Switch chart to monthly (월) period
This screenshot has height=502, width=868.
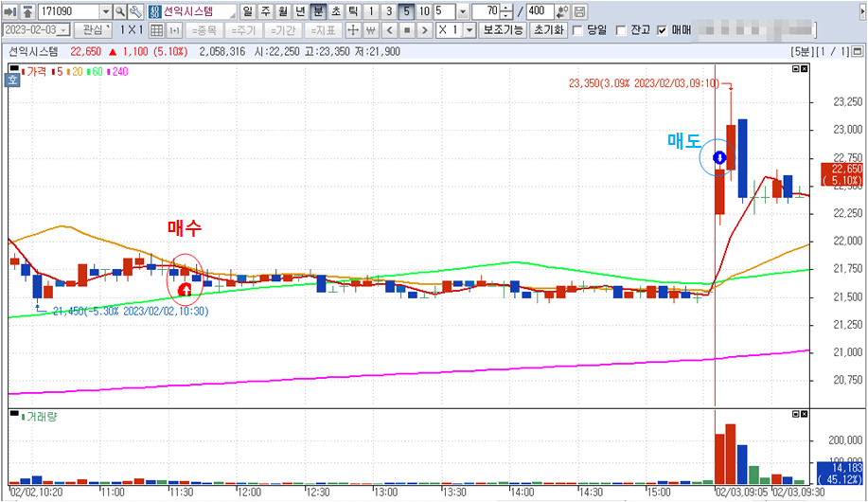pyautogui.click(x=283, y=11)
